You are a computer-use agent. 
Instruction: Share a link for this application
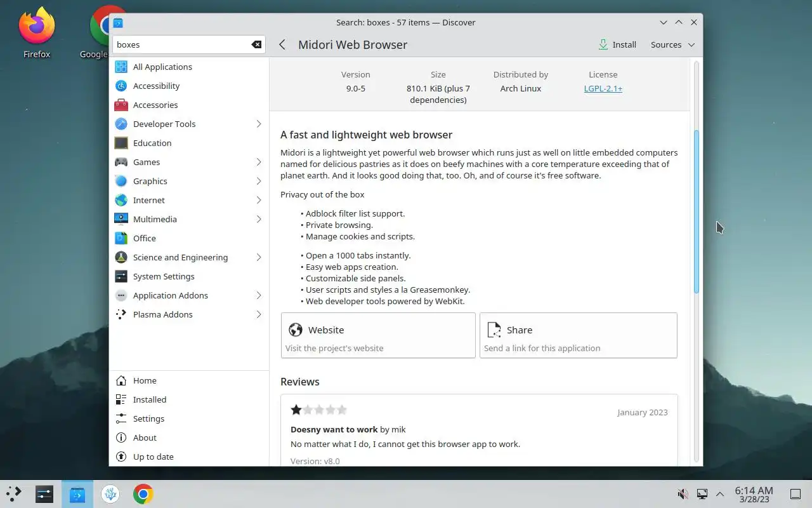(x=579, y=335)
